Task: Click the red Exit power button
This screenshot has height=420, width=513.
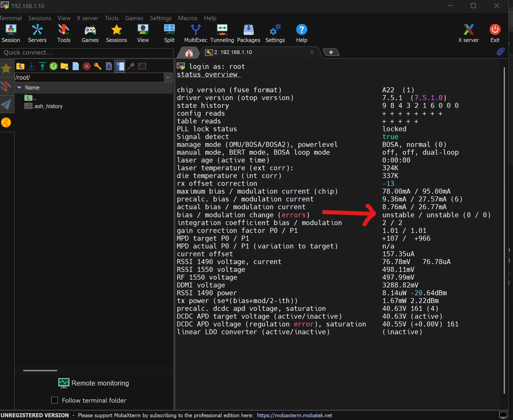Action: pyautogui.click(x=495, y=33)
